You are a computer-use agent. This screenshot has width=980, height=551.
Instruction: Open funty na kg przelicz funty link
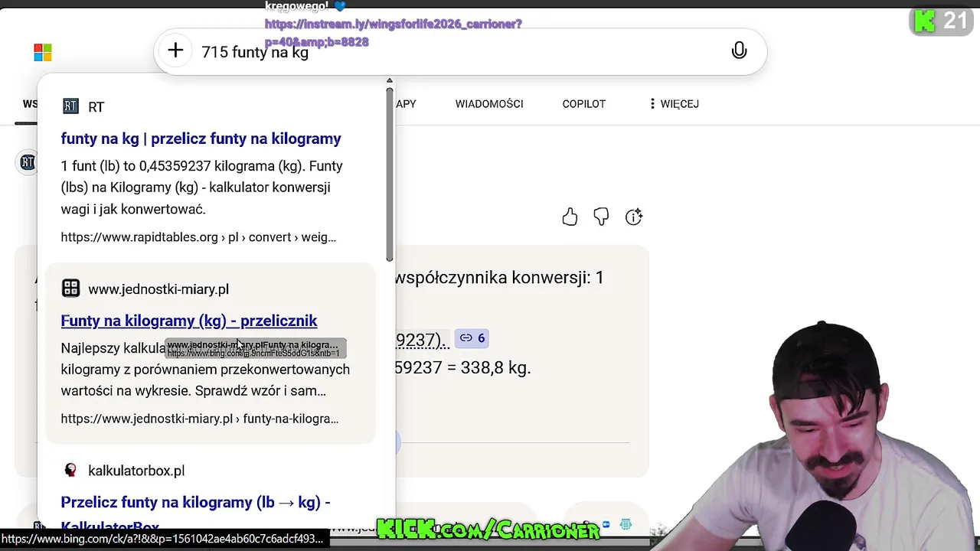(201, 139)
